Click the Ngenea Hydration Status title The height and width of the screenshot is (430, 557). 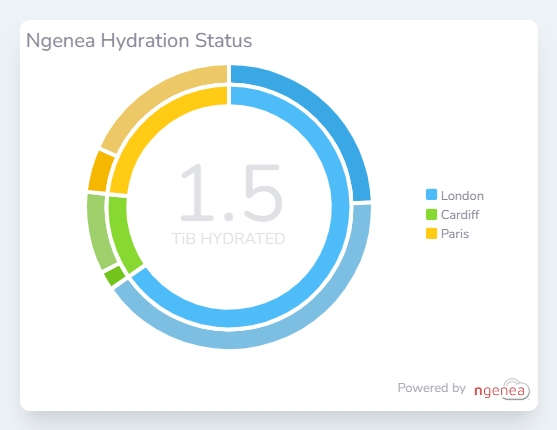click(139, 41)
